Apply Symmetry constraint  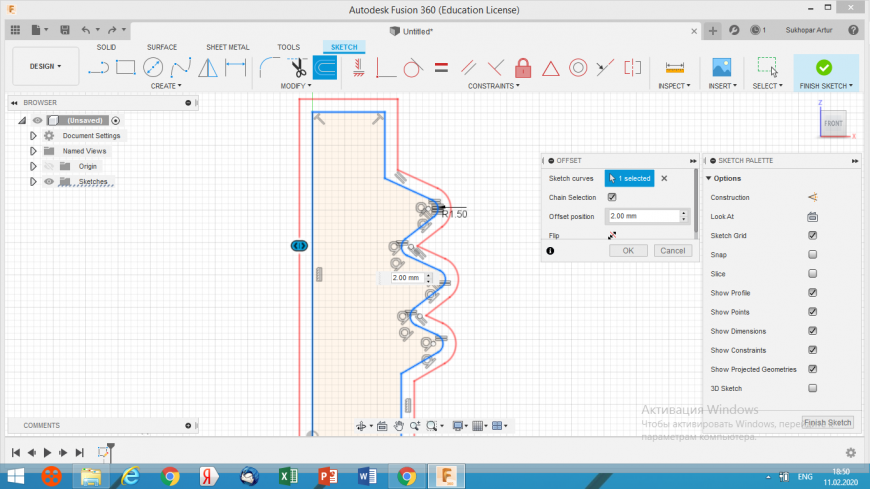tap(633, 68)
